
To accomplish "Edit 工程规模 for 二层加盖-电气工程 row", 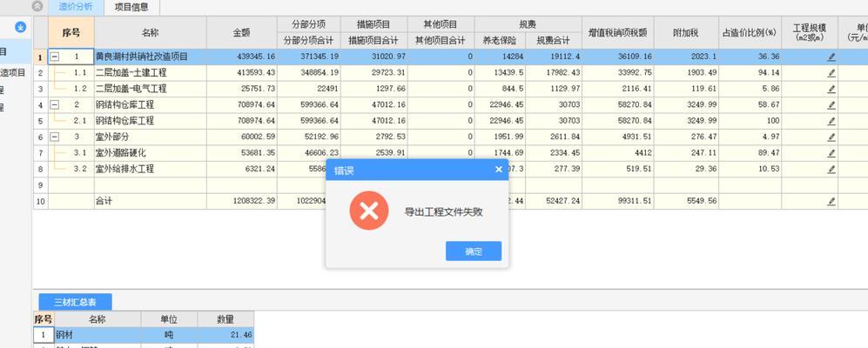I will tap(831, 89).
